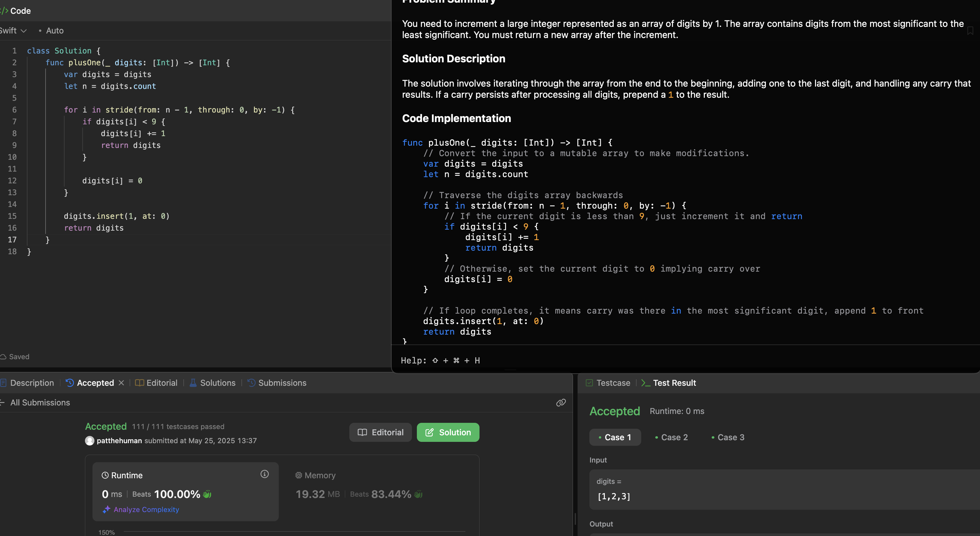
Task: Click the patthehuman avatar icon
Action: (x=90, y=441)
